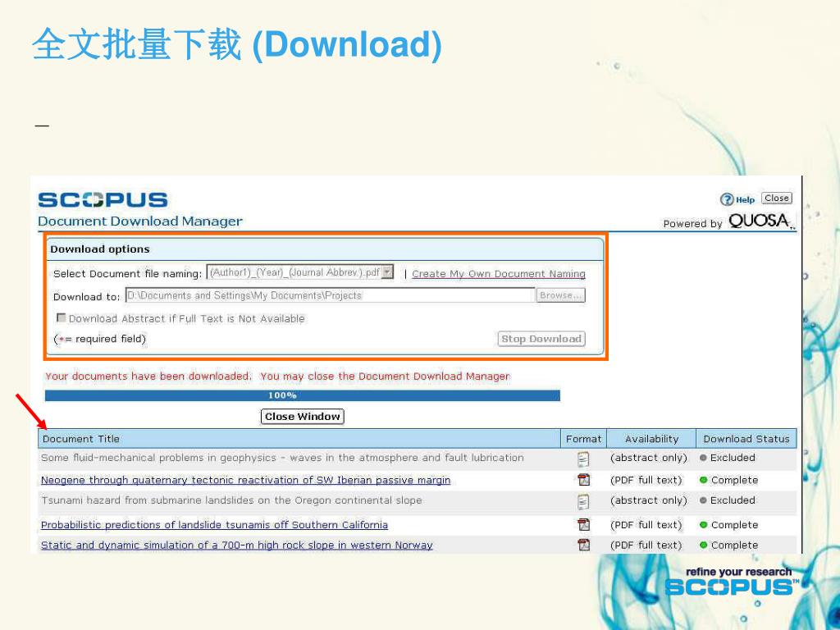Click gray Excluded status dot in Tsunami hazard row

pyautogui.click(x=703, y=500)
